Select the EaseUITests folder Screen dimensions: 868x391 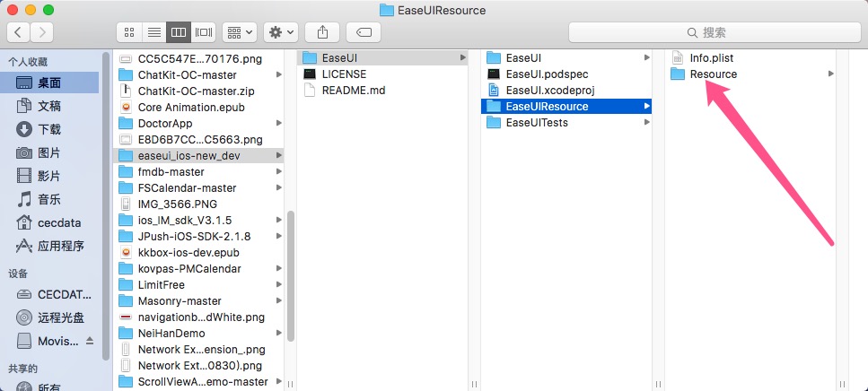tap(566, 122)
